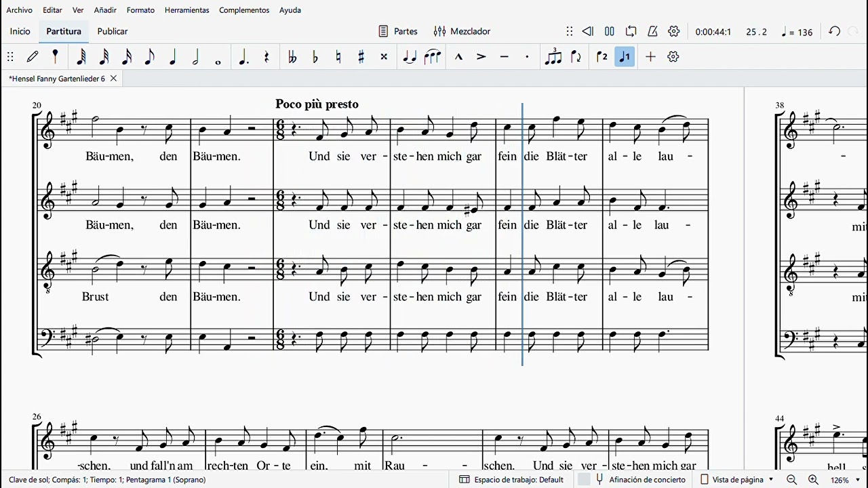This screenshot has width=868, height=488.
Task: Open the Formato menu
Action: (x=140, y=10)
